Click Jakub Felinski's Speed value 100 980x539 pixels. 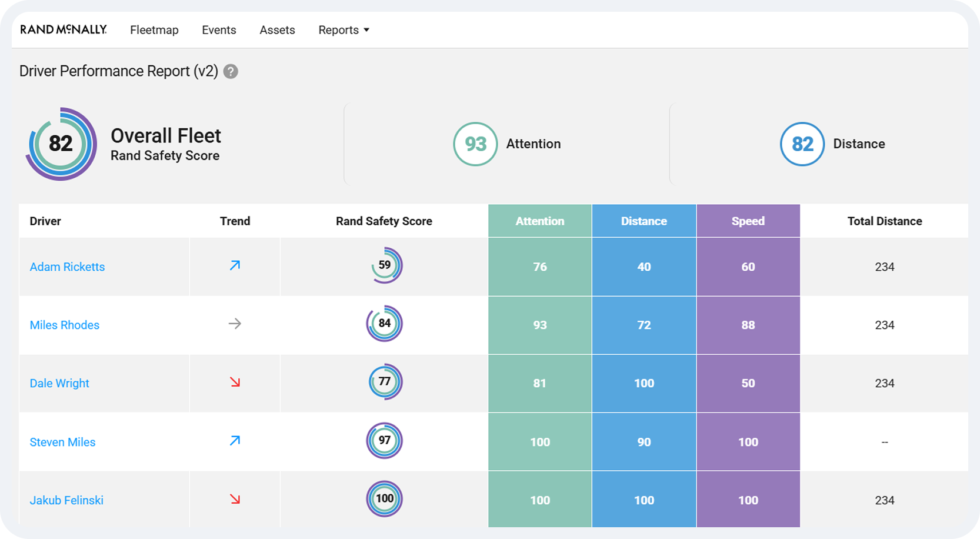click(748, 500)
